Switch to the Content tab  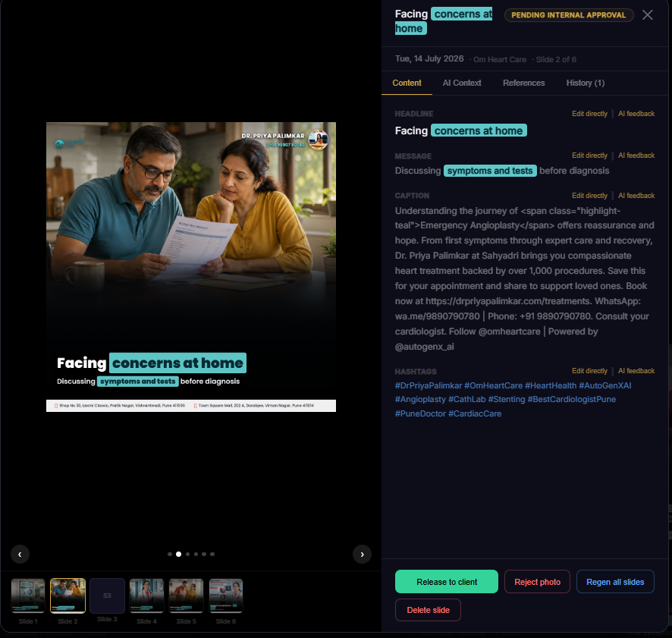tap(407, 83)
